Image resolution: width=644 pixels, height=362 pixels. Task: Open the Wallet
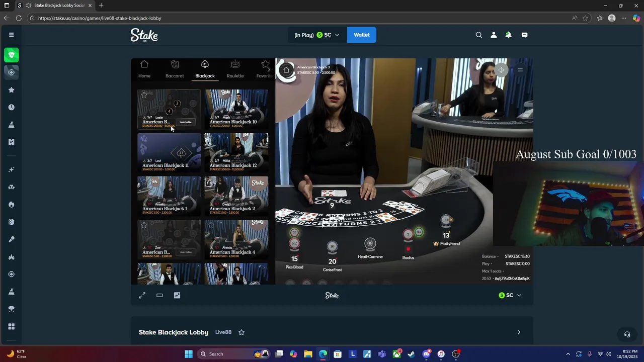(362, 35)
